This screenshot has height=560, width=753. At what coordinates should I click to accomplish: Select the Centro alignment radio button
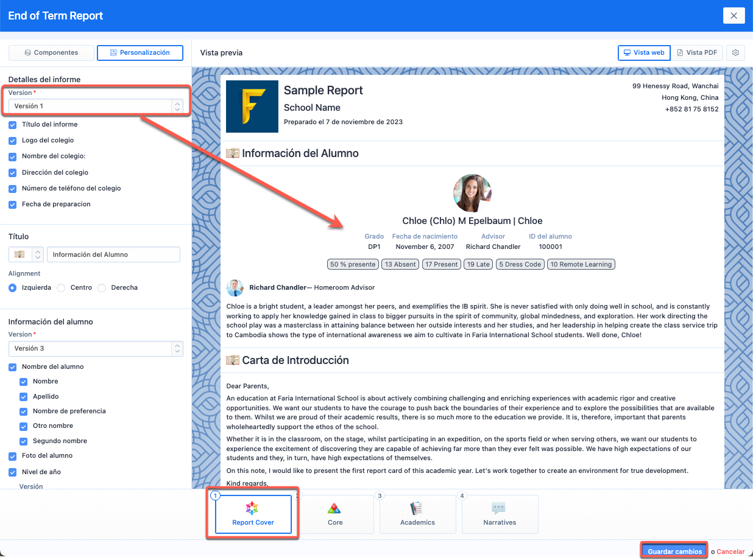pos(61,288)
